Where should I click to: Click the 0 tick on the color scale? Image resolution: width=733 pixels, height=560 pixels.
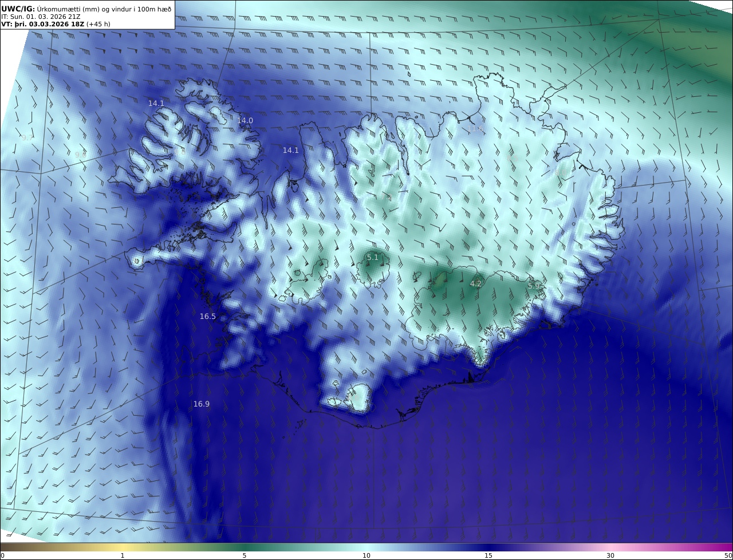pos(2,555)
